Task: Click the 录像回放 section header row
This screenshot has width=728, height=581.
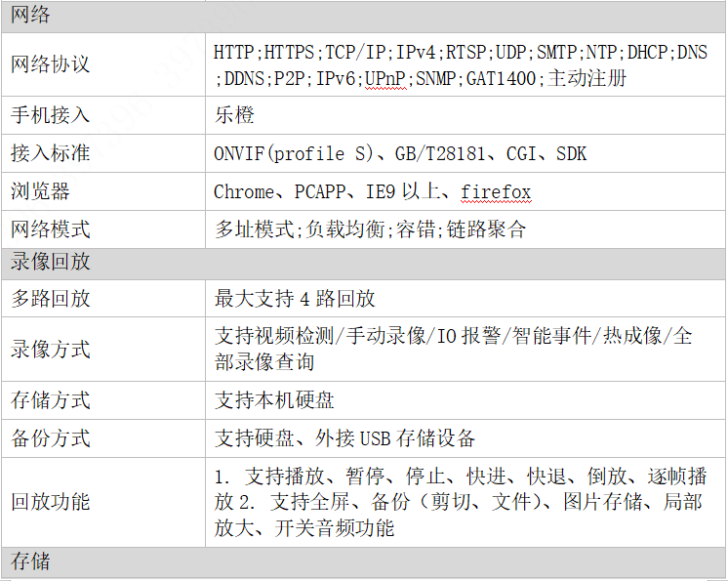Action: 363,261
